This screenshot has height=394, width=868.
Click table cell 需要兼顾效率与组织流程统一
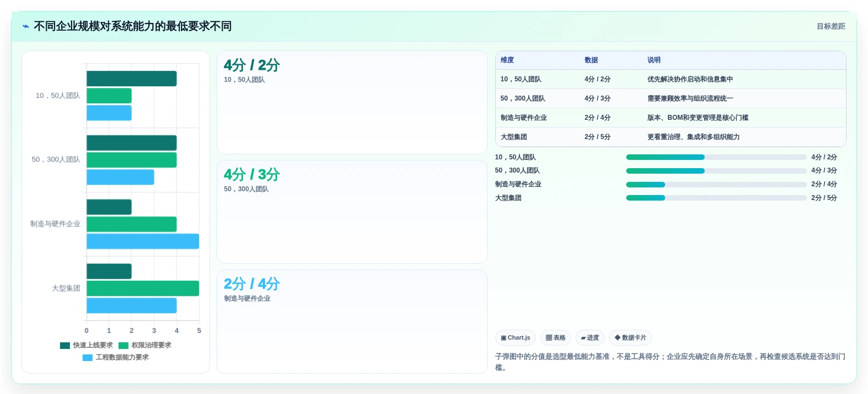690,99
